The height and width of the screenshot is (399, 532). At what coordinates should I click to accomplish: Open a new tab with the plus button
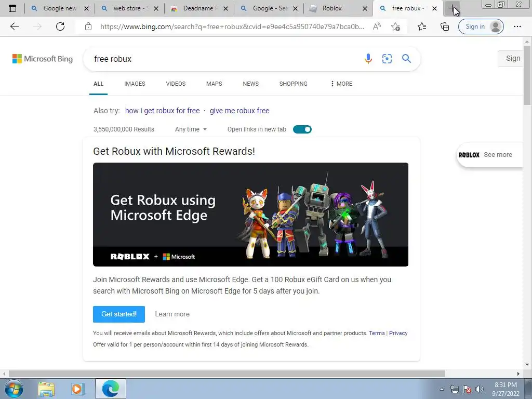click(x=453, y=8)
